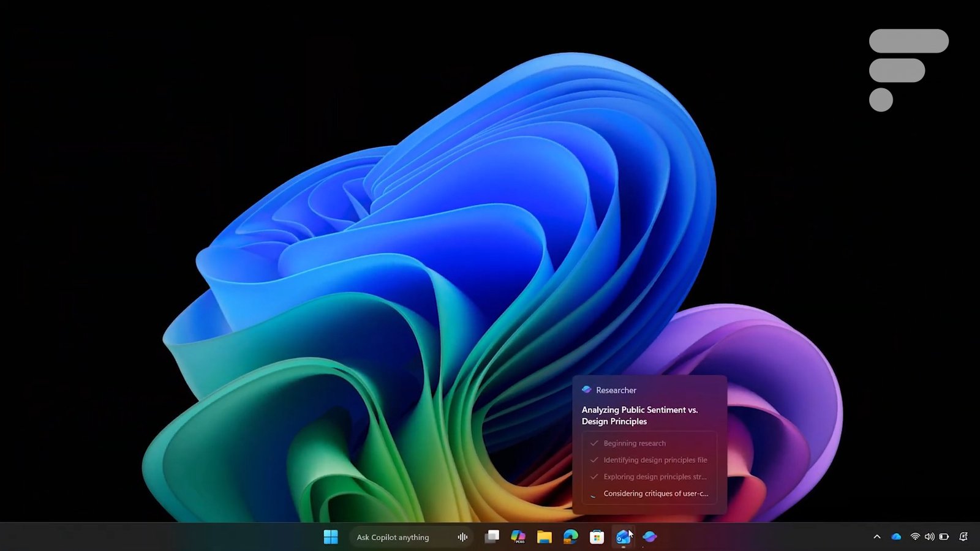980x551 pixels.
Task: Open the Windows Start menu
Action: coord(331,537)
